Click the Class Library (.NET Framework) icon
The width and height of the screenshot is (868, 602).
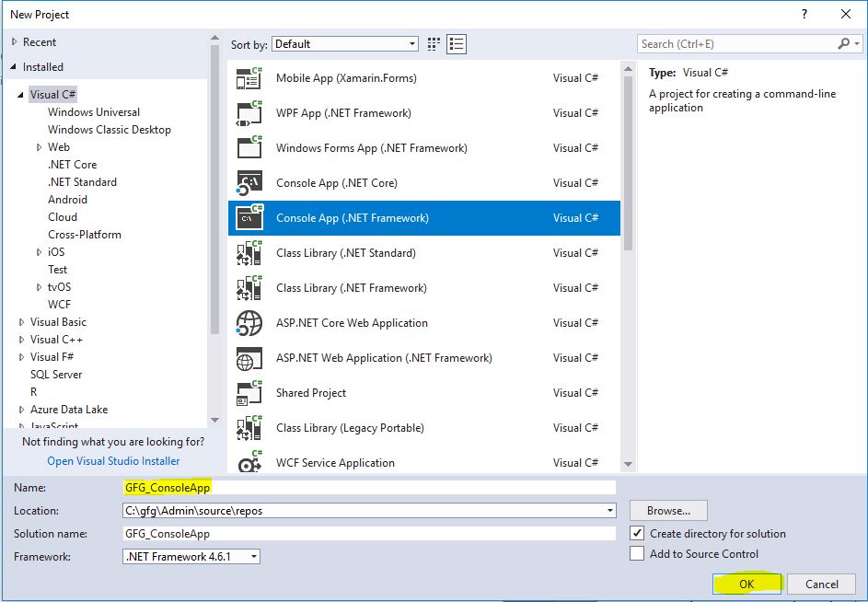click(x=249, y=288)
